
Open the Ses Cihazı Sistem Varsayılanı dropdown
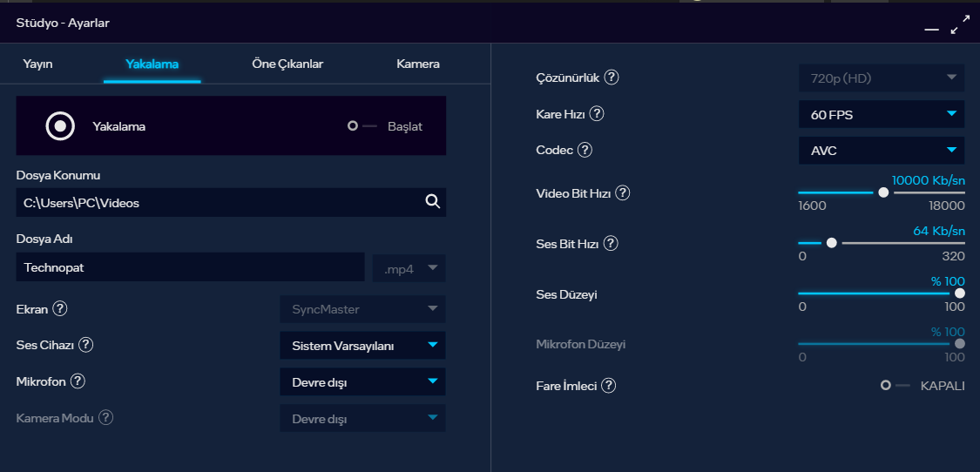click(362, 346)
